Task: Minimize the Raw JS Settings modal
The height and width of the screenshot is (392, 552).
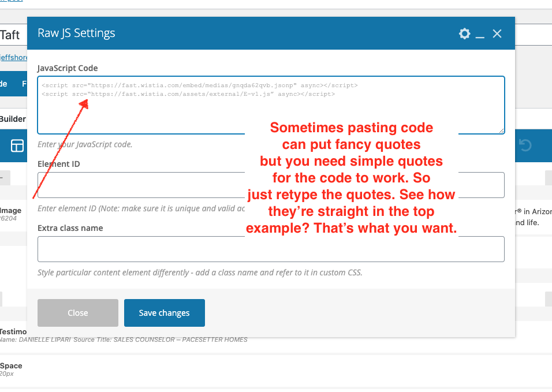Action: pos(480,35)
